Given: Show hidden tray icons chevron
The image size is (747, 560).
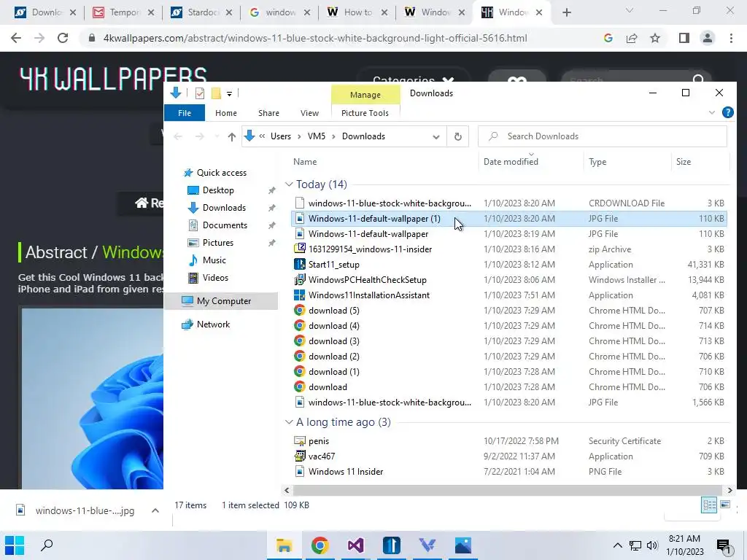Looking at the screenshot, I should pyautogui.click(x=617, y=545).
